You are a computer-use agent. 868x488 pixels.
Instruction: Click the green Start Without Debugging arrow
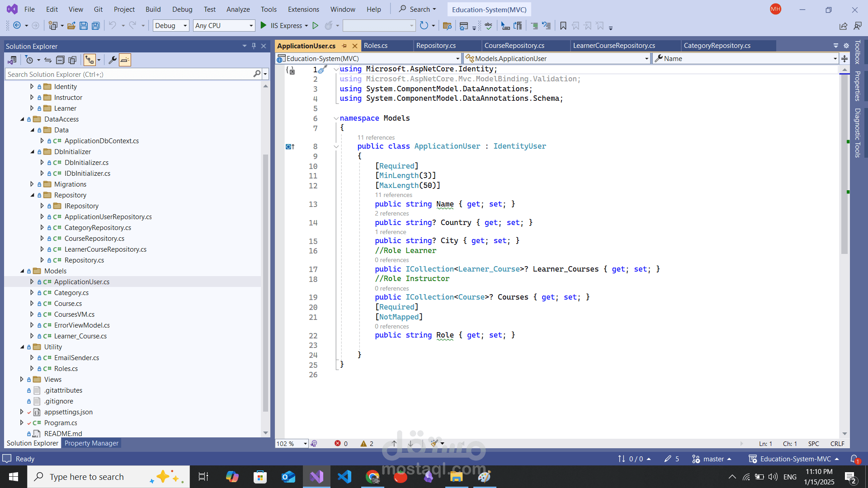coord(316,26)
